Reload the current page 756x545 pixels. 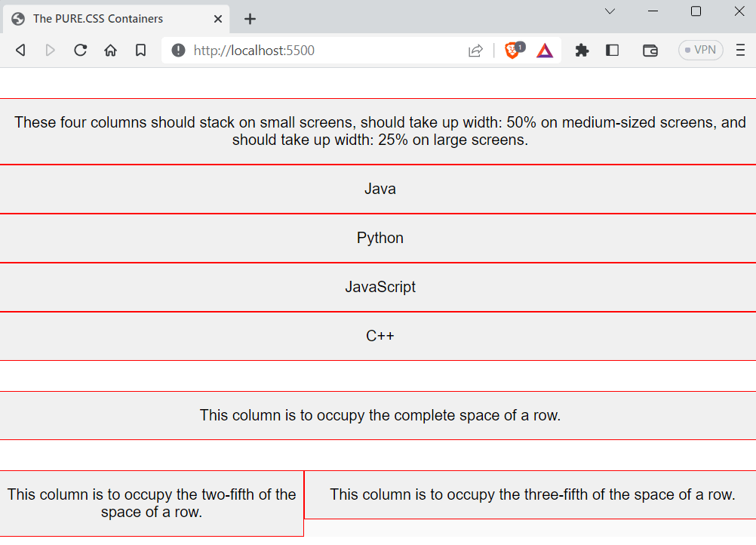[80, 50]
